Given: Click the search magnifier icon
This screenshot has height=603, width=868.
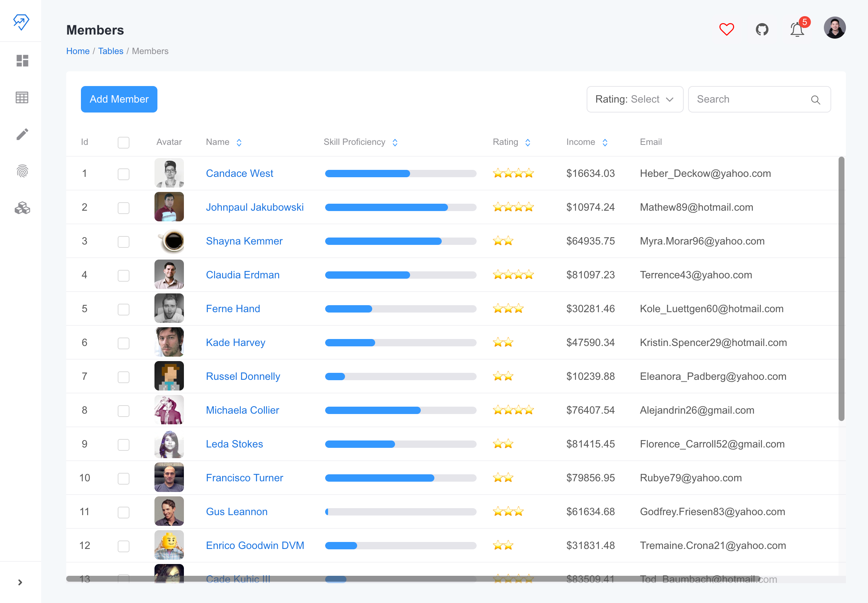Looking at the screenshot, I should (x=815, y=100).
